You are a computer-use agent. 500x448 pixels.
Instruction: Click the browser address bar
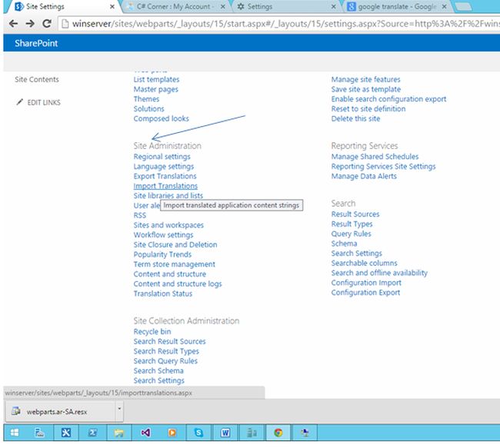[281, 24]
